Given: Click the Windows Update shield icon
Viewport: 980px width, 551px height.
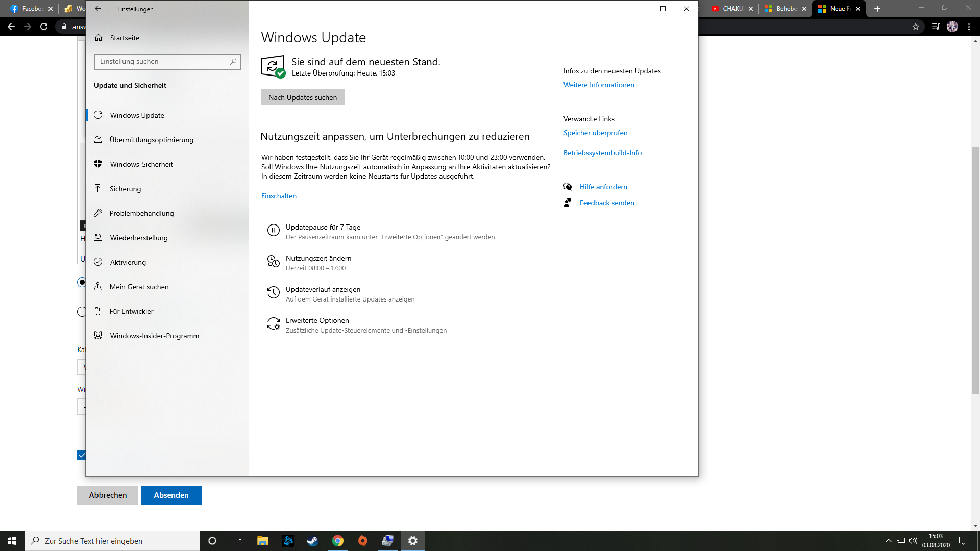Looking at the screenshot, I should [273, 65].
